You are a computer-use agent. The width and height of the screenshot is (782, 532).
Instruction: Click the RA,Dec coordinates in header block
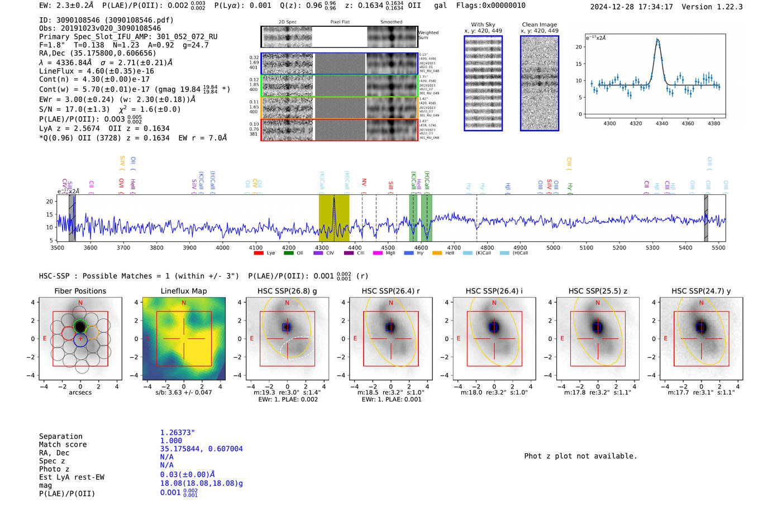pos(97,54)
